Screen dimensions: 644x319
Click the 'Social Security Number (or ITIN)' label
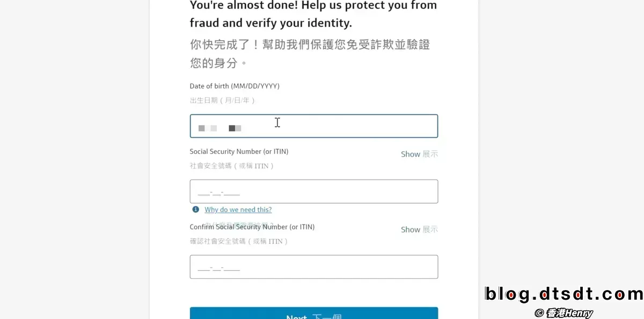(x=239, y=151)
